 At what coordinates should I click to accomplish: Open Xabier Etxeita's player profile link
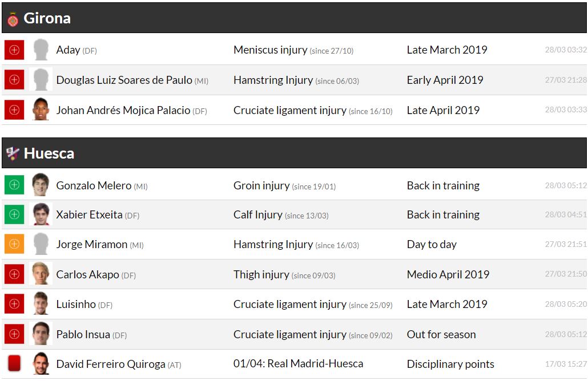(89, 215)
